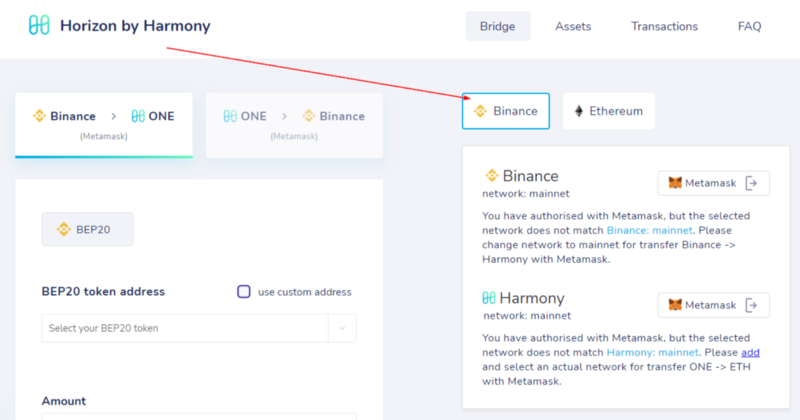The height and width of the screenshot is (420, 800).
Task: Go to the Transactions page
Action: click(664, 27)
